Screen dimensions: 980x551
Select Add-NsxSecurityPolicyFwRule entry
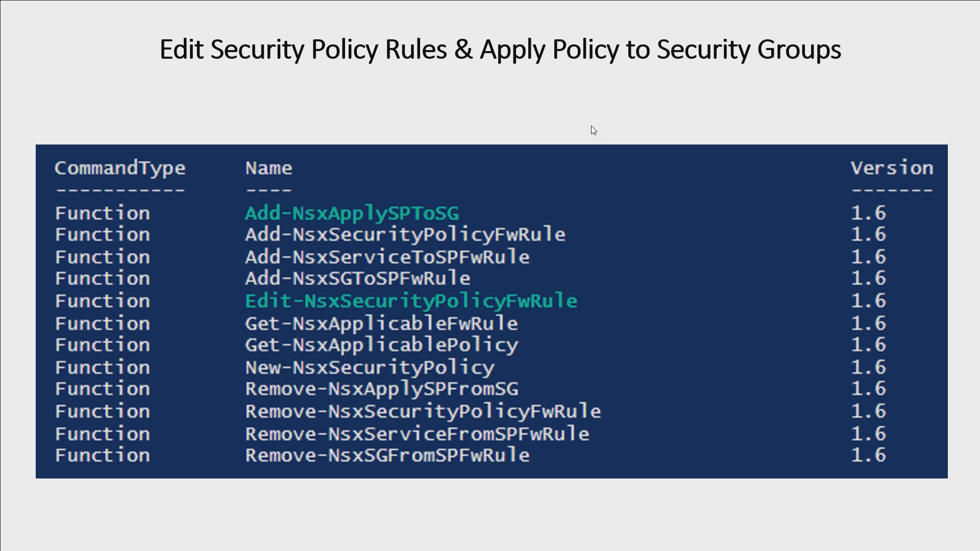coord(404,235)
